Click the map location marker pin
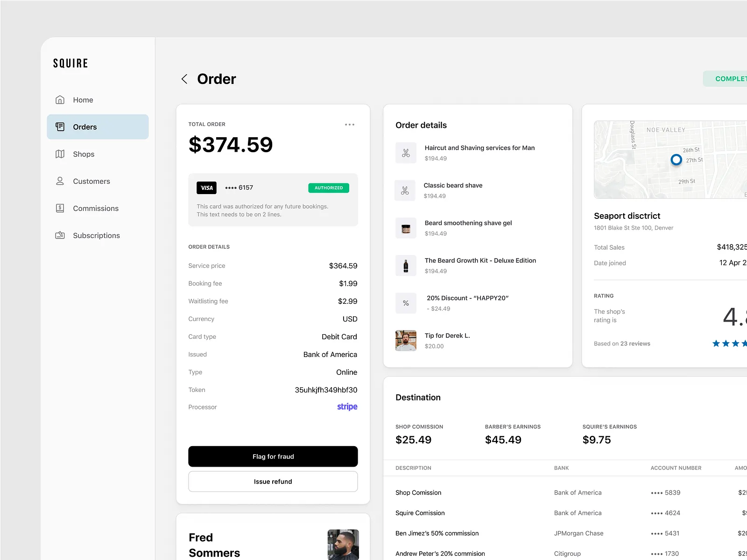This screenshot has height=560, width=747. (x=676, y=160)
